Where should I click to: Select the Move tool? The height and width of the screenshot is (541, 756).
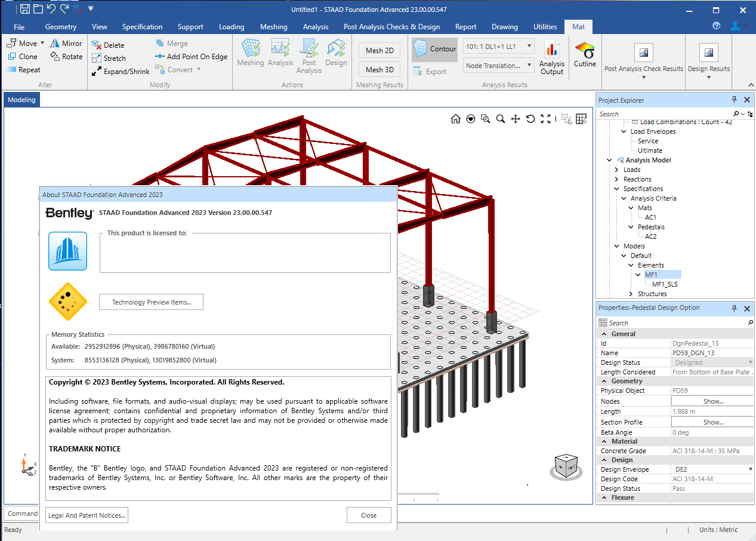point(22,43)
